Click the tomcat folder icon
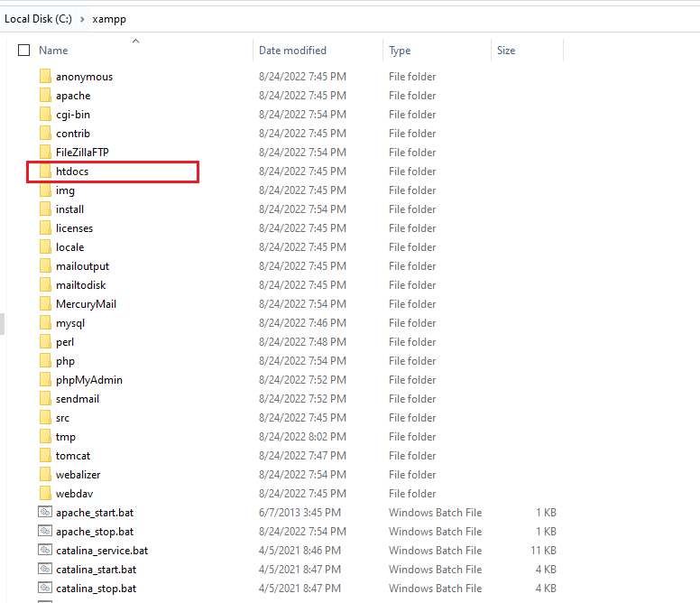The width and height of the screenshot is (700, 603). tap(45, 456)
